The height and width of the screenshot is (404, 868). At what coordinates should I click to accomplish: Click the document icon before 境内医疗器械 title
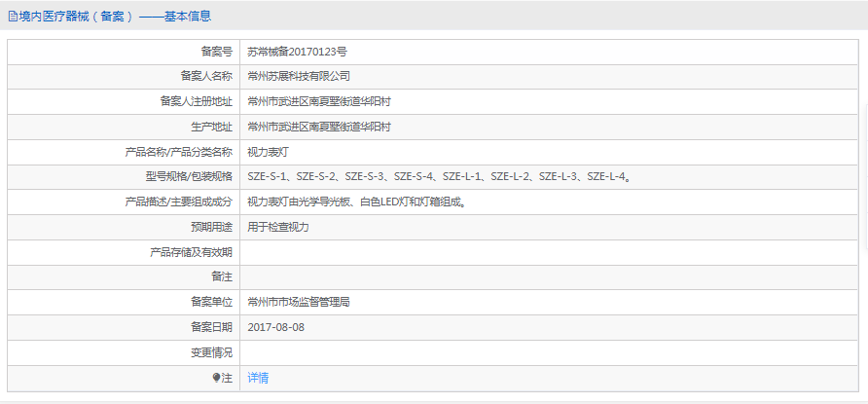pos(13,16)
